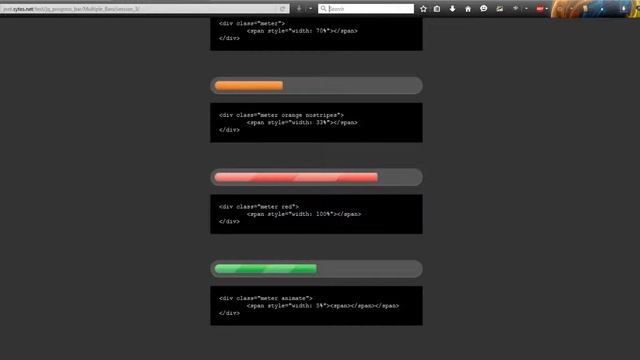This screenshot has height=360, width=640.
Task: Click the code text "meter animate"
Action: tap(284, 298)
